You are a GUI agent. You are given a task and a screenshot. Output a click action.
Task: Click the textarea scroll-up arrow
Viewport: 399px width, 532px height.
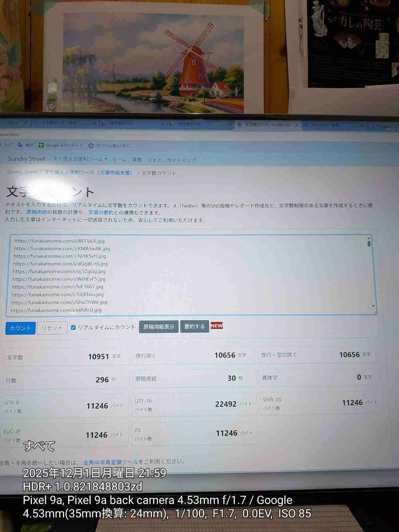click(368, 238)
